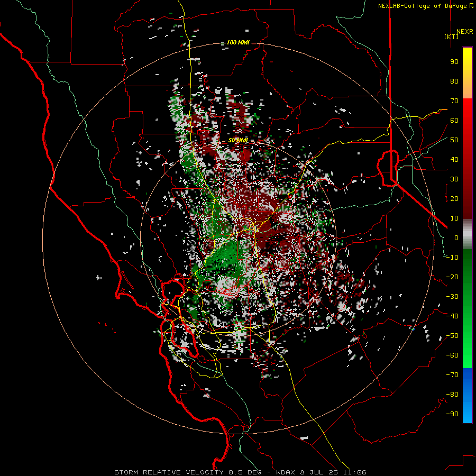Click the 60 value on velocity scale
The height and width of the screenshot is (476, 476).
(454, 121)
